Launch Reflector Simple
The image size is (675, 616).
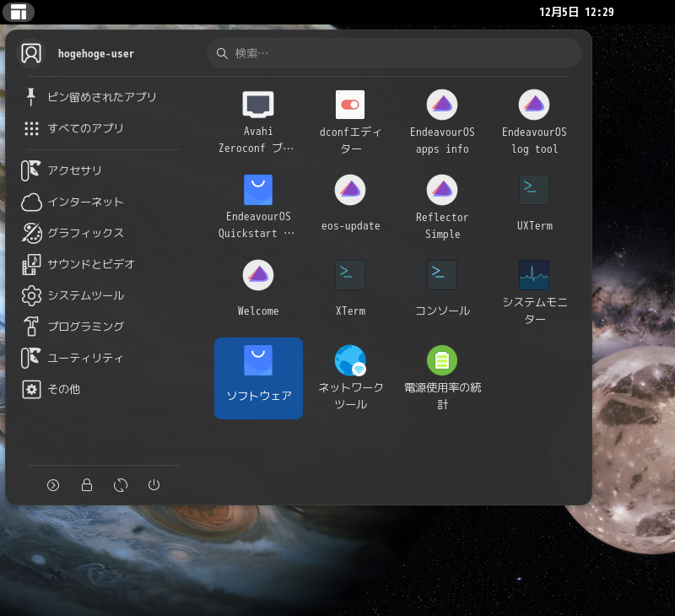coord(442,206)
